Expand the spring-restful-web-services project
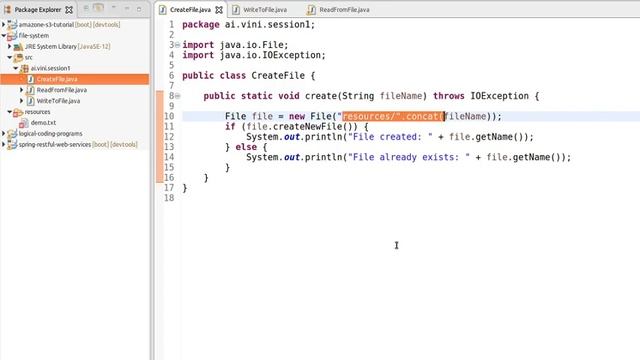 tap(3, 144)
